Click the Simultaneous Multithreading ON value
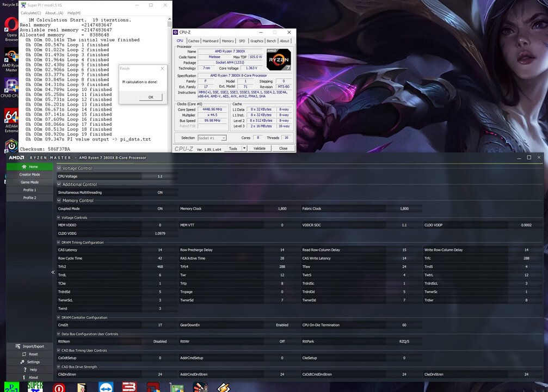The height and width of the screenshot is (392, 548). click(160, 192)
